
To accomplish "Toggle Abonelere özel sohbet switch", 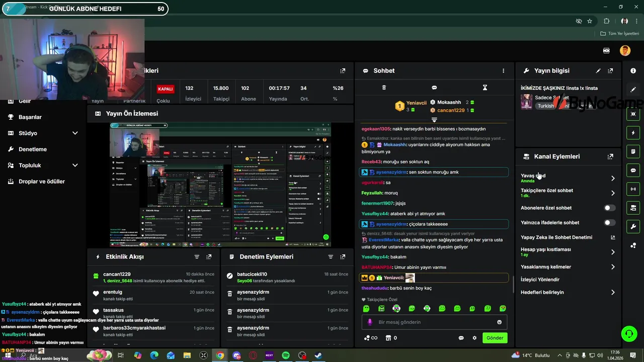I will point(609,208).
